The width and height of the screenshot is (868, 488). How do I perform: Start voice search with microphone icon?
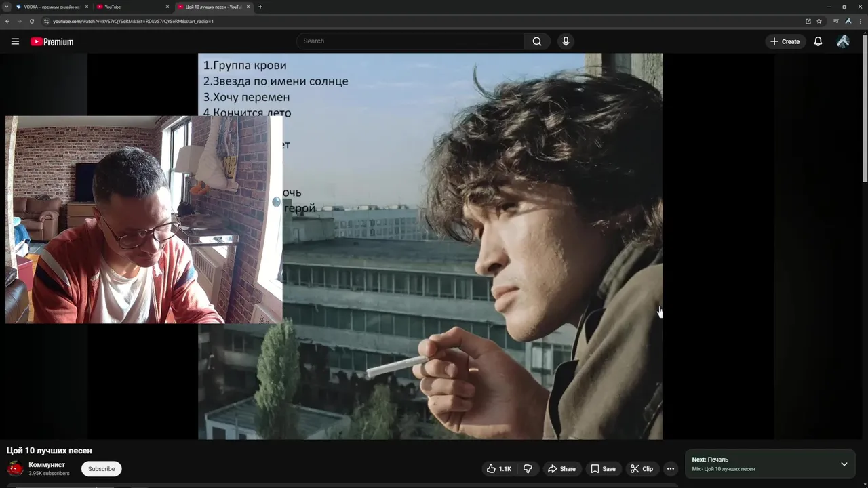tap(566, 41)
